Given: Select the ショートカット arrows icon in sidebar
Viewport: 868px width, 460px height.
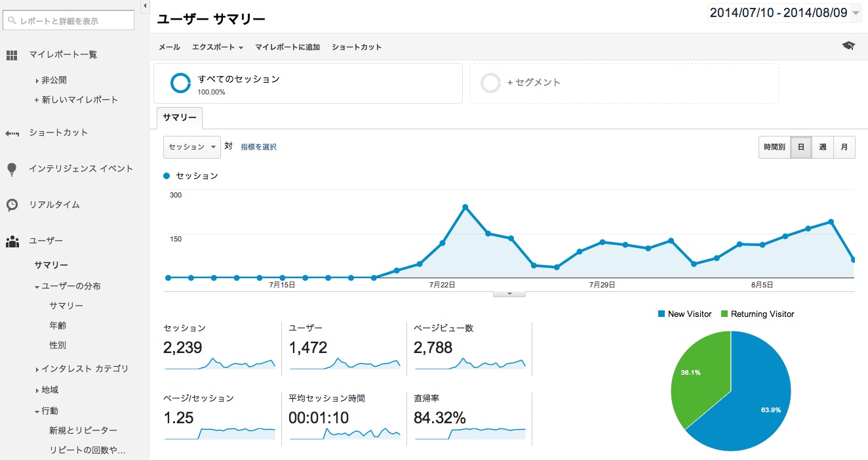Looking at the screenshot, I should point(12,133).
